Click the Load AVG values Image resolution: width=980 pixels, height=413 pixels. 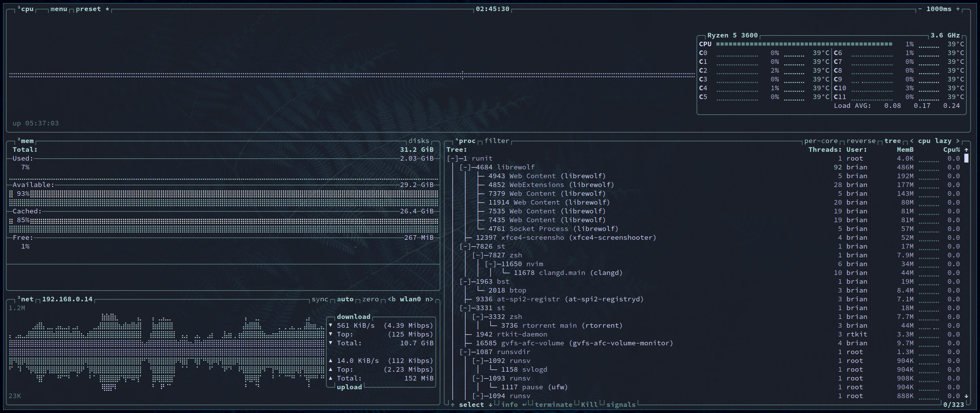(922, 106)
